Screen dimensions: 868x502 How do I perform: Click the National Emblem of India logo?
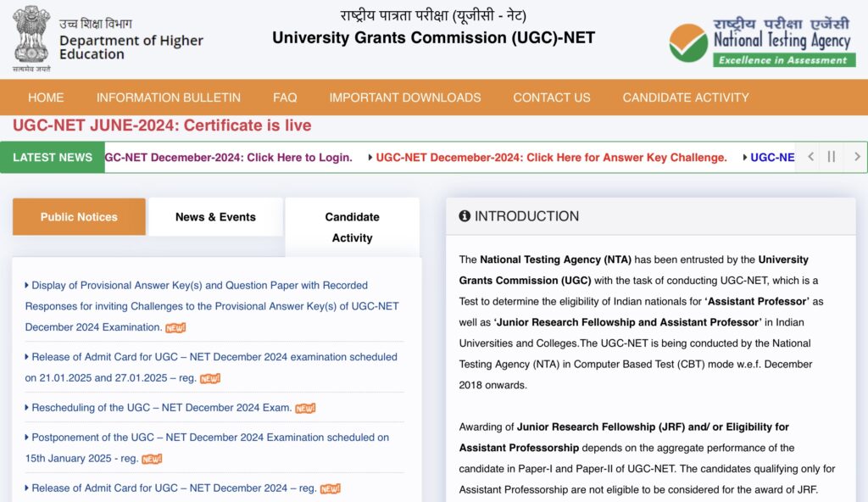coord(31,37)
